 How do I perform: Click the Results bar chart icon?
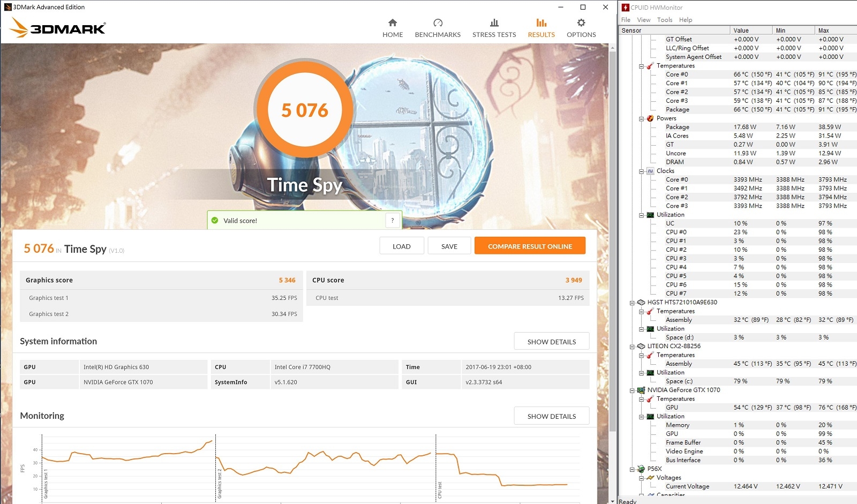coord(542,22)
